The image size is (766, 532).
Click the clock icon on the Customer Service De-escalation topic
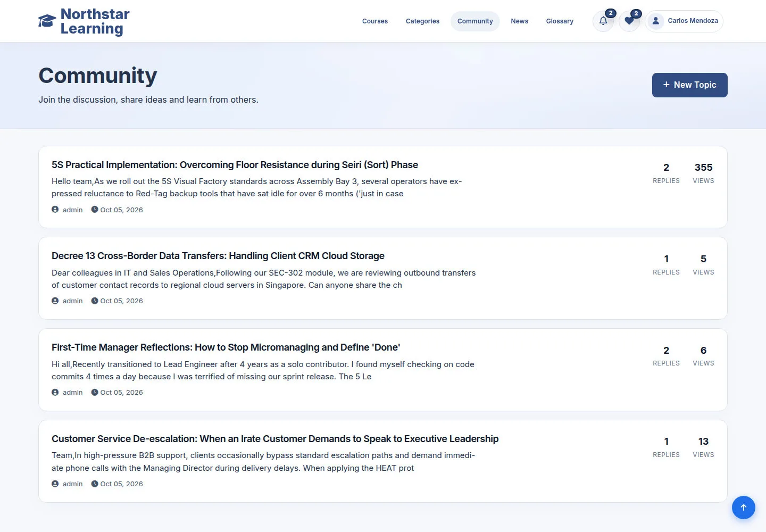(x=95, y=484)
